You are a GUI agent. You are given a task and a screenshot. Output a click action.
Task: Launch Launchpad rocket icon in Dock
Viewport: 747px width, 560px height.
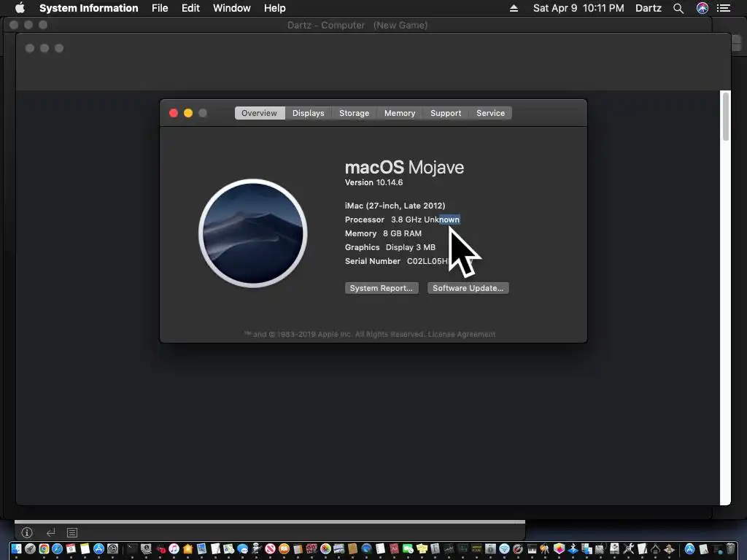[x=30, y=548]
